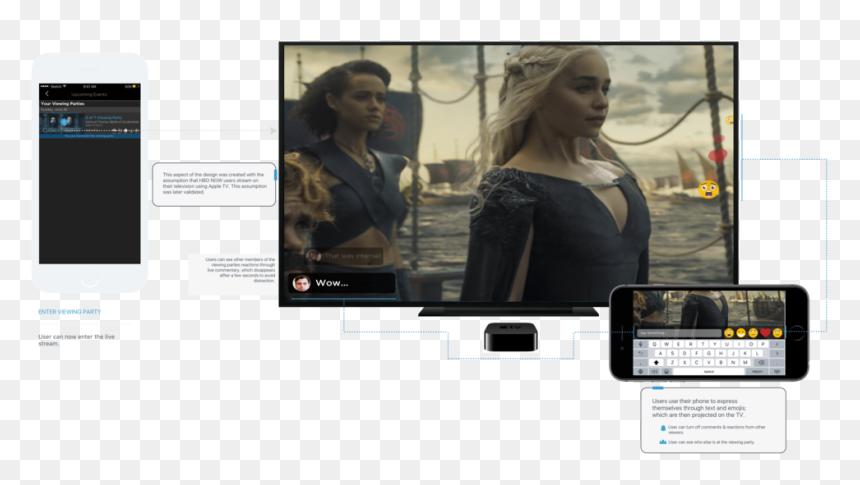Tap the undo key on the keyboard
The height and width of the screenshot is (485, 860).
click(641, 353)
